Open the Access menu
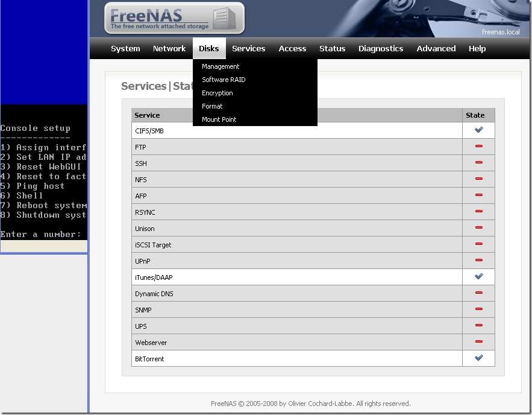The image size is (532, 415). [292, 49]
